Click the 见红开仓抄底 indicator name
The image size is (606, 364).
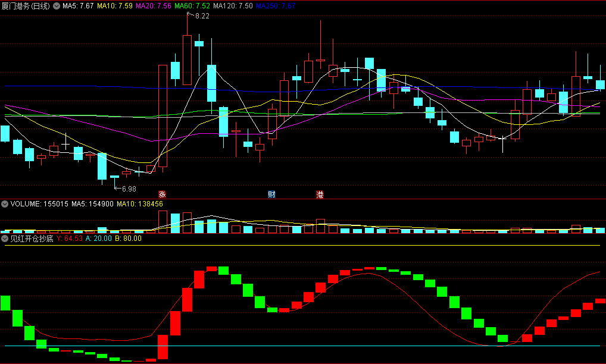tap(32, 239)
